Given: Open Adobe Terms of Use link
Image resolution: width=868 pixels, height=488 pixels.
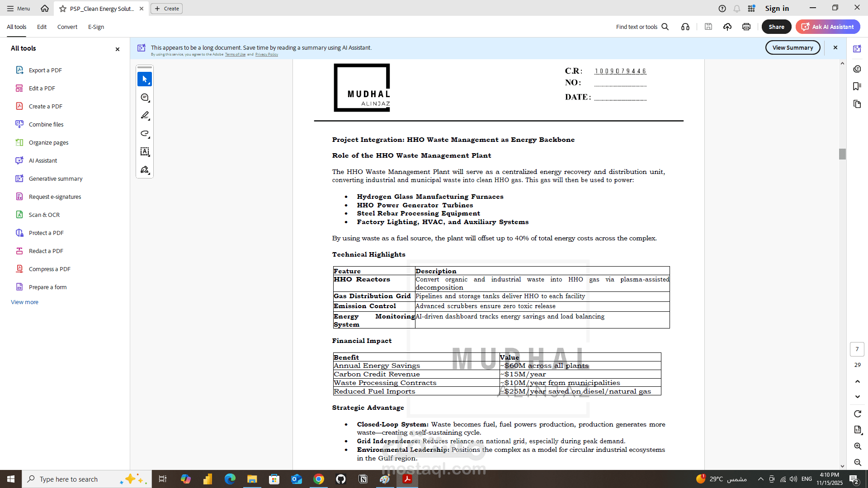Looking at the screenshot, I should tap(235, 55).
